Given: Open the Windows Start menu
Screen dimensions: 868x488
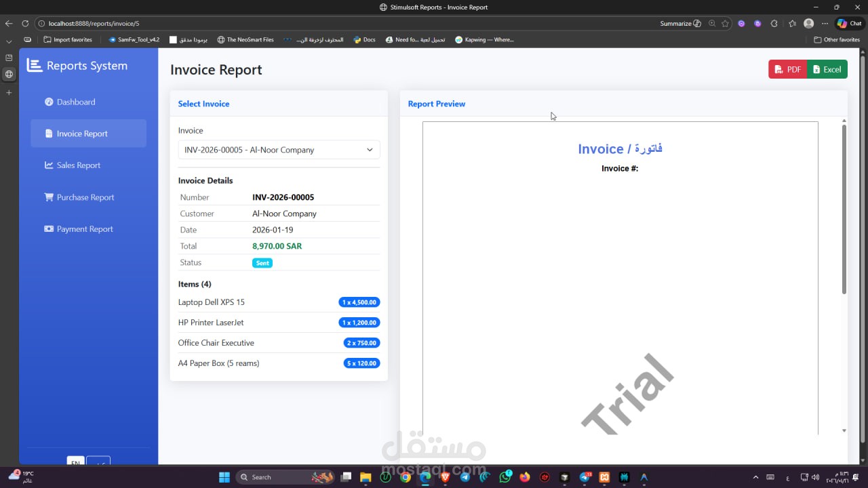Looking at the screenshot, I should tap(224, 477).
